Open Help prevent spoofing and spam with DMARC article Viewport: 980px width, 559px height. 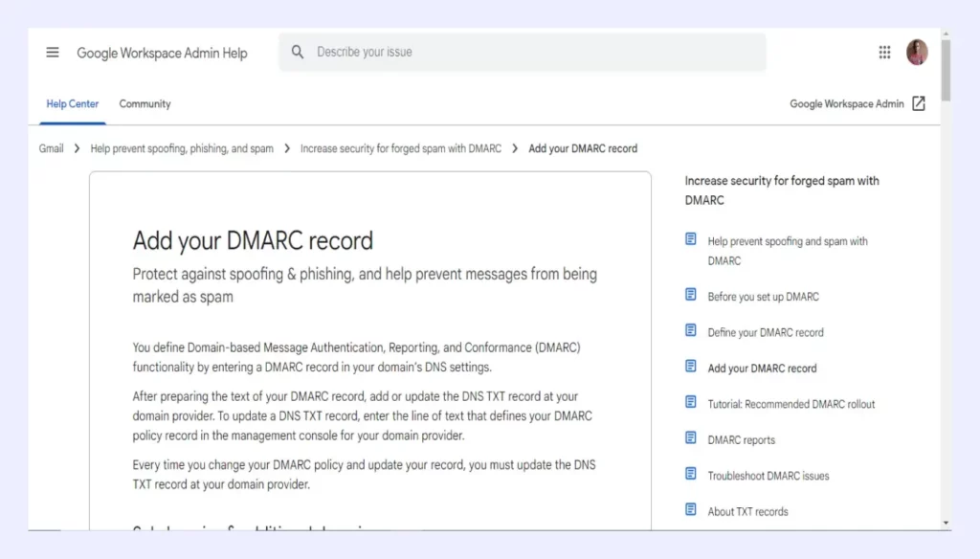pos(788,251)
